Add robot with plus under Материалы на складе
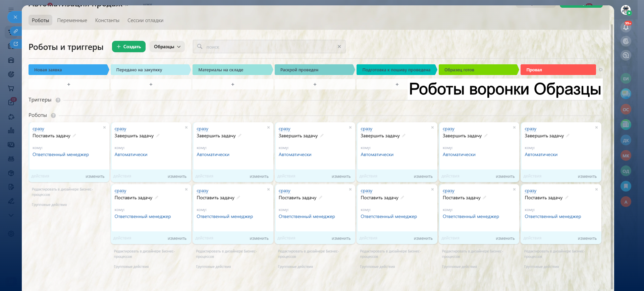644x291 pixels. [x=233, y=84]
